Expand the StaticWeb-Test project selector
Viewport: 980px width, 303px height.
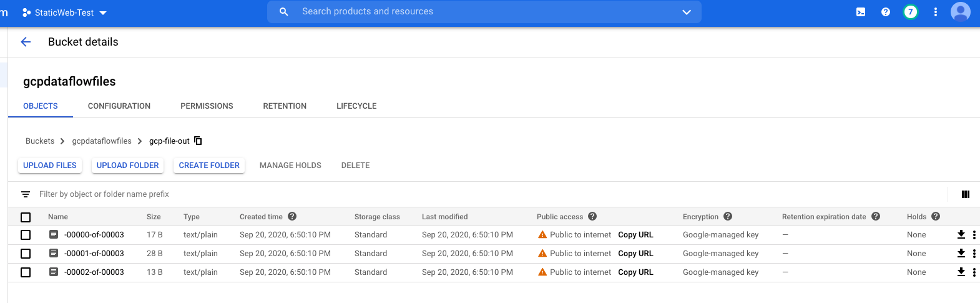tap(64, 12)
